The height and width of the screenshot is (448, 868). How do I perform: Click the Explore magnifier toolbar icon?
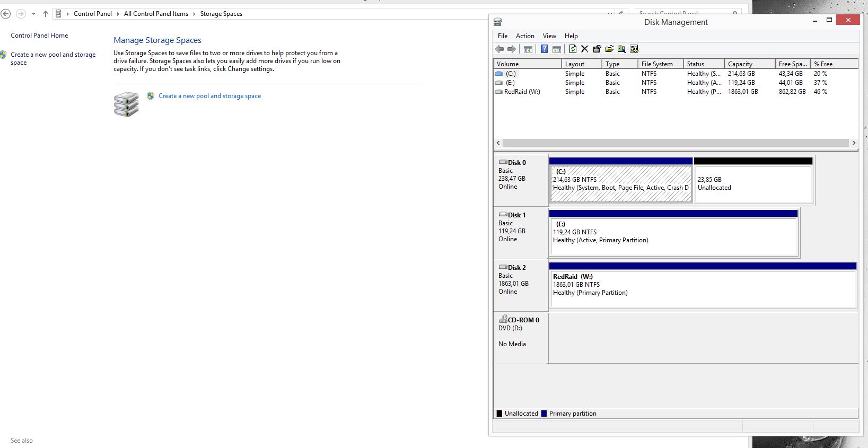point(621,49)
